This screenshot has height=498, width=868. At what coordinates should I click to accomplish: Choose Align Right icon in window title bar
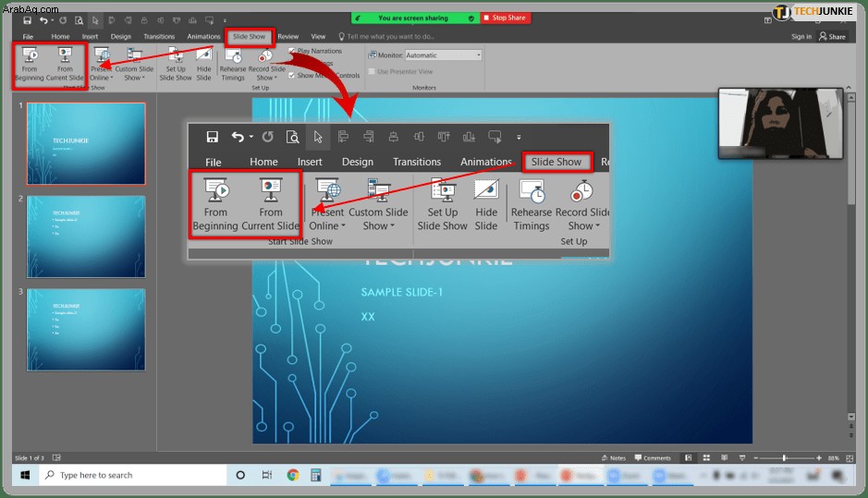pos(128,20)
